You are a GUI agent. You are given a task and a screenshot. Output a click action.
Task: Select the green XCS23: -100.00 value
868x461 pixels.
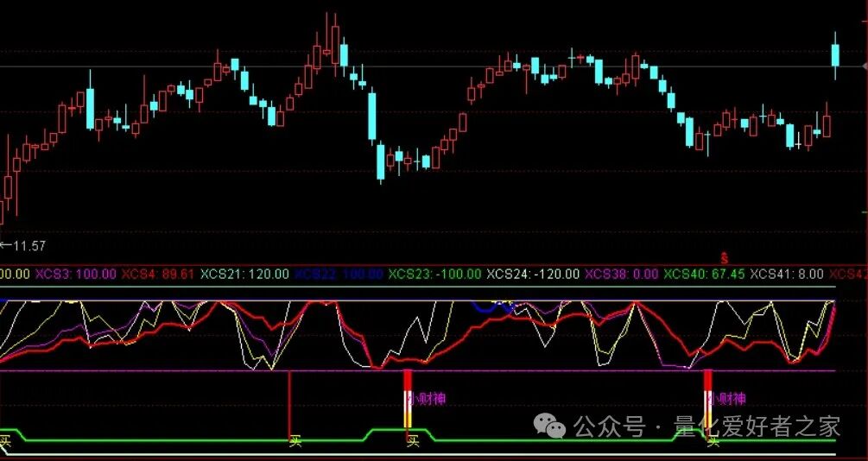click(x=434, y=274)
